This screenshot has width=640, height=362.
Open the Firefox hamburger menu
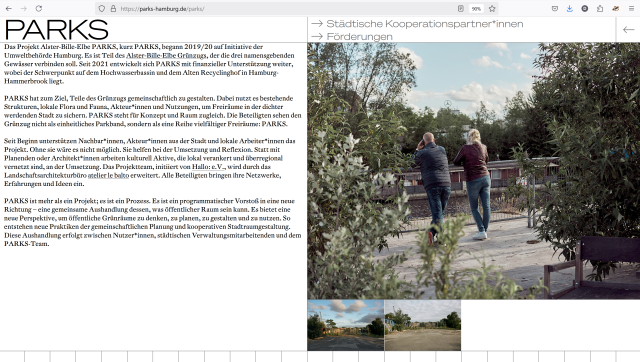click(631, 9)
